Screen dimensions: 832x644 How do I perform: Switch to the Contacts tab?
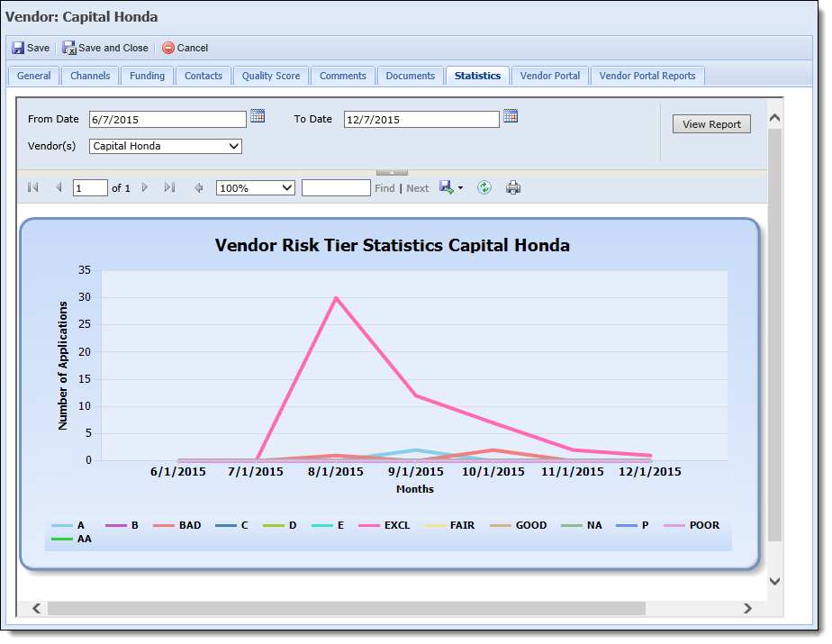(203, 76)
